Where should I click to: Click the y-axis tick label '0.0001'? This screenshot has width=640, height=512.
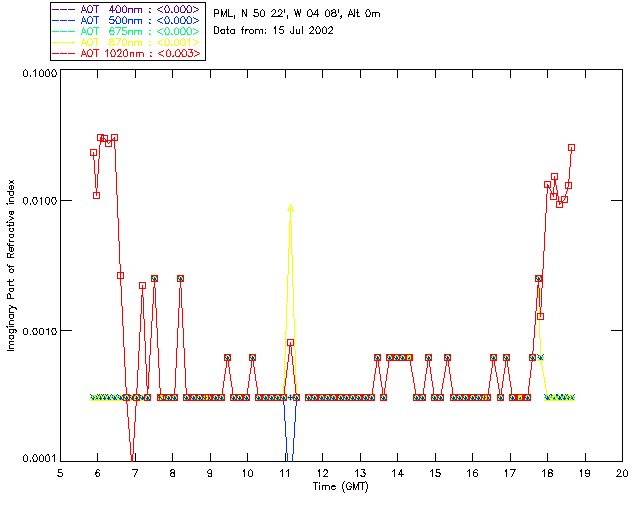point(39,459)
